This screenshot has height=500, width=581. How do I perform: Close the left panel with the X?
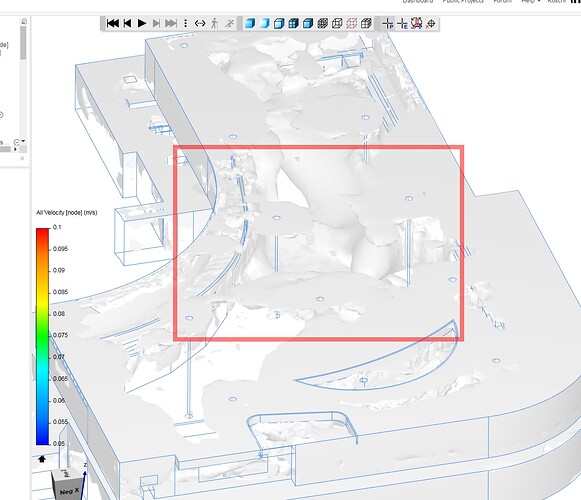tap(22, 158)
